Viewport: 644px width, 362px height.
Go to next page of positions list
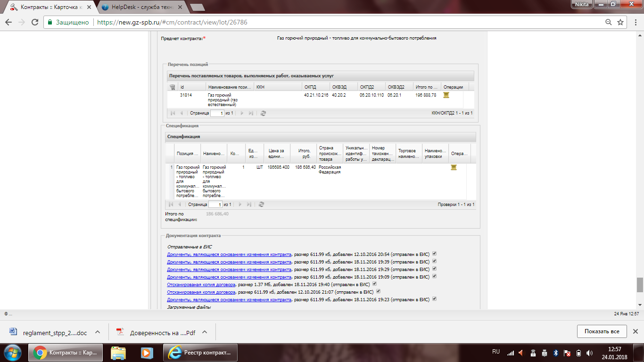tap(242, 113)
